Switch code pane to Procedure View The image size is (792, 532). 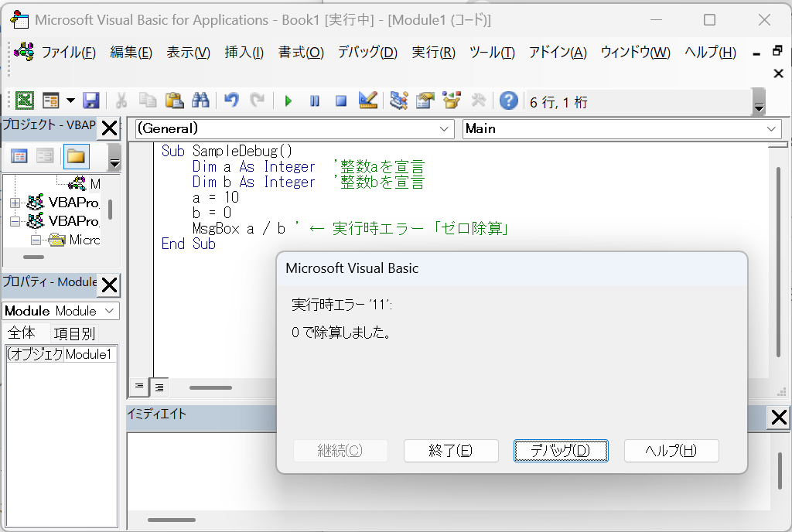tap(139, 387)
